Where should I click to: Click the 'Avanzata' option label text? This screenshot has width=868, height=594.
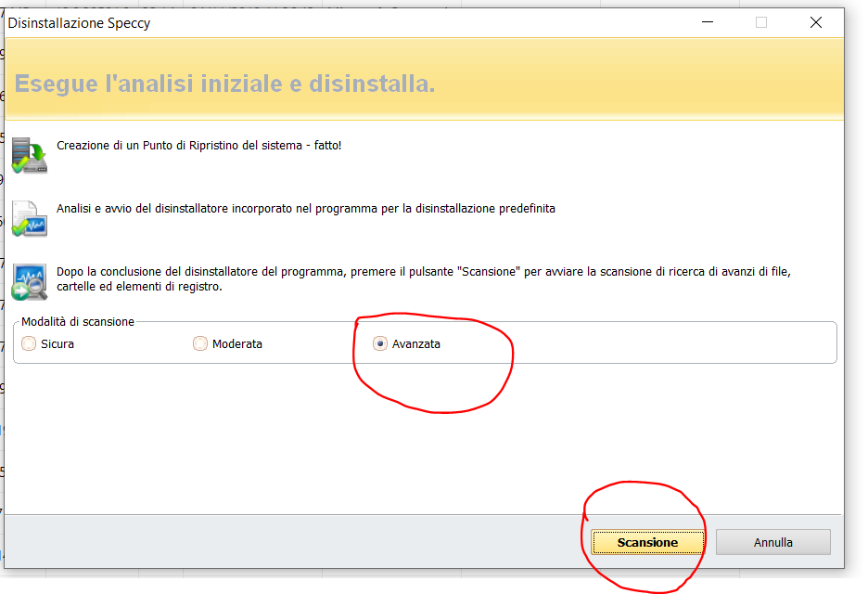(x=416, y=343)
